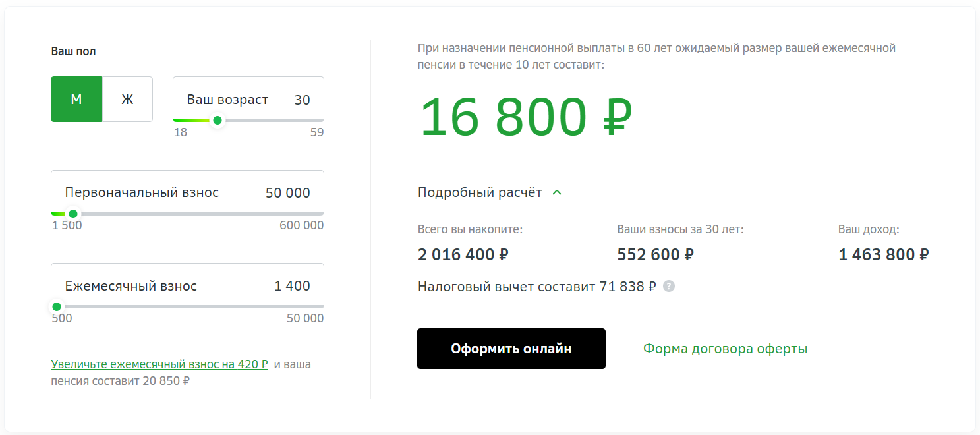Select the М gender option
Screen dimensions: 980x435
pyautogui.click(x=76, y=99)
